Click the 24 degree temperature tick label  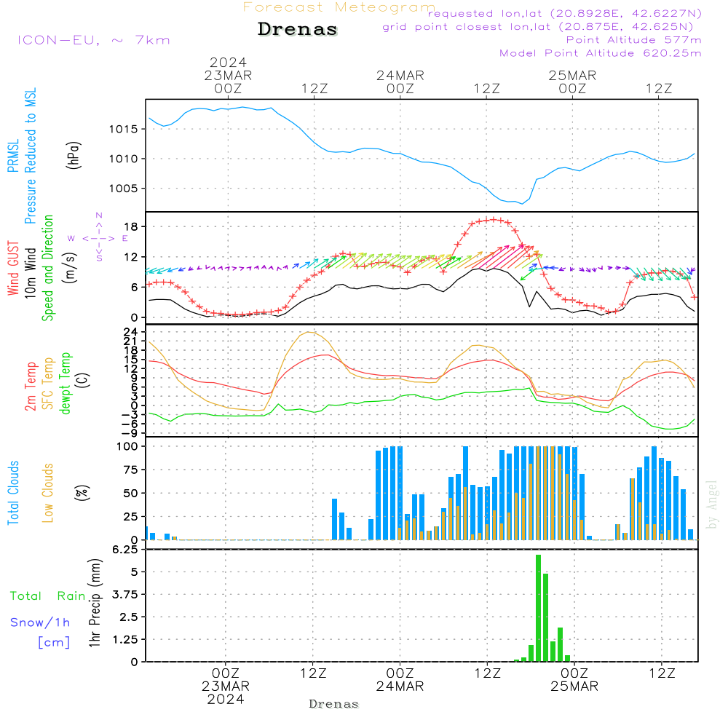[131, 331]
